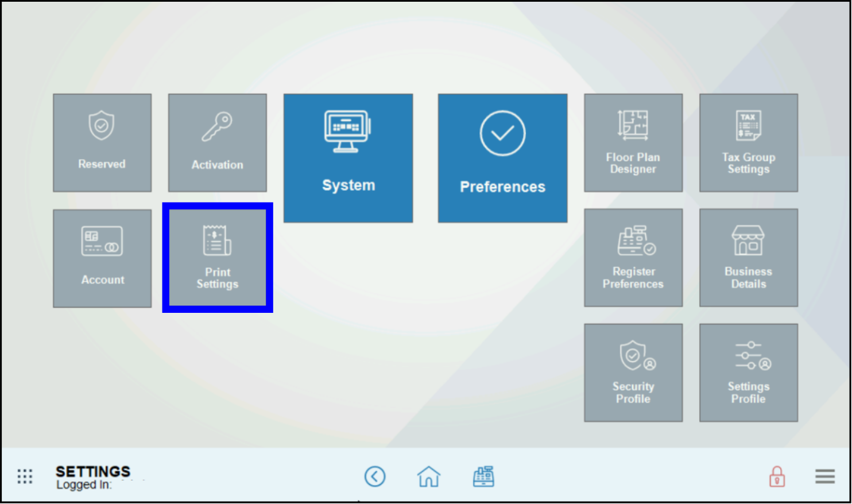Open the Preferences settings tile
The height and width of the screenshot is (504, 852).
click(x=502, y=158)
